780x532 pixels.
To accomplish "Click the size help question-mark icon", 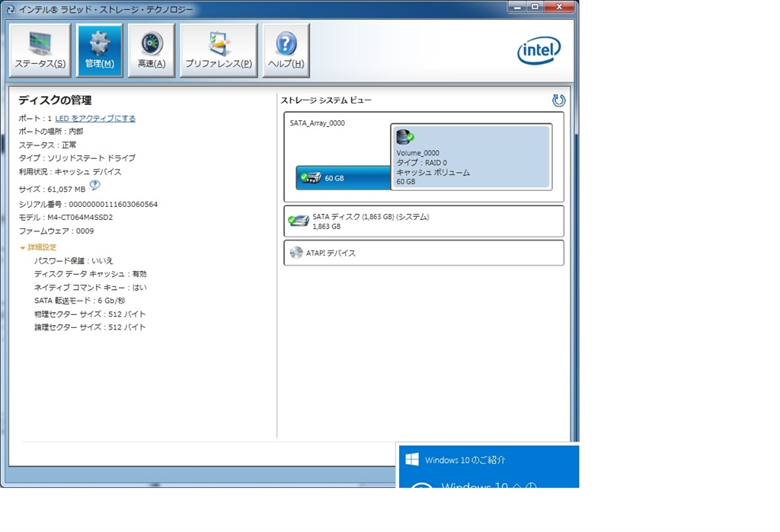I will click(95, 186).
